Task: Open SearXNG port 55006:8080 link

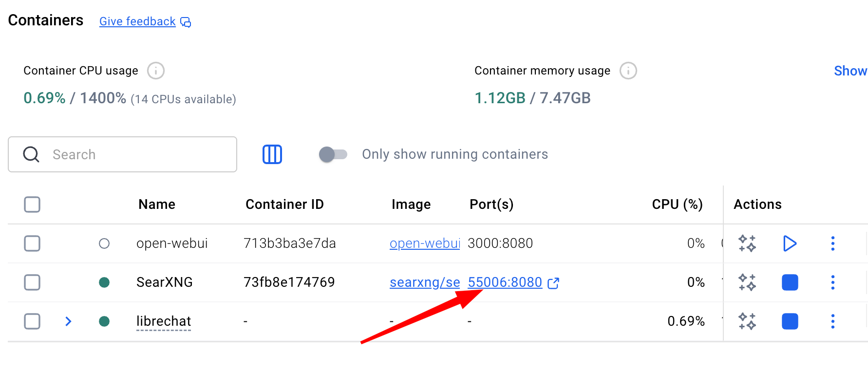Action: click(505, 282)
